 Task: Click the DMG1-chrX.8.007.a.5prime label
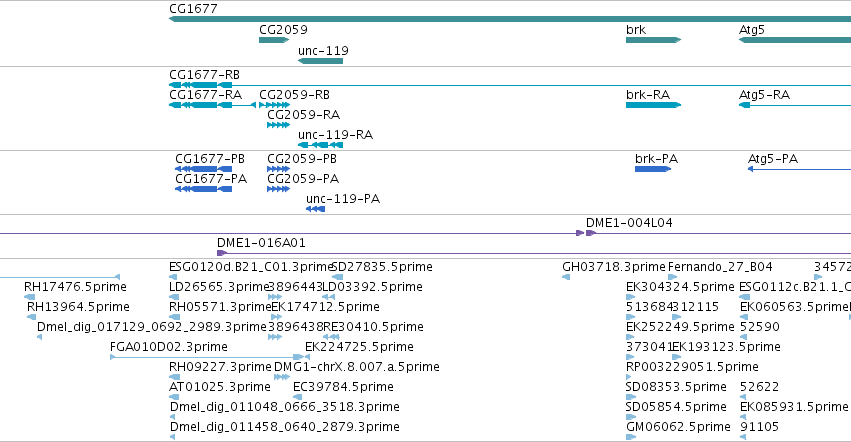(357, 367)
